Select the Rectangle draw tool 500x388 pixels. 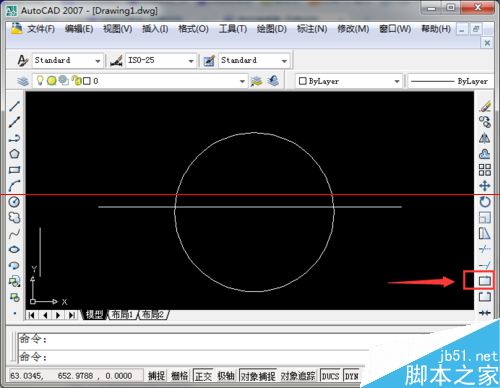(x=14, y=170)
